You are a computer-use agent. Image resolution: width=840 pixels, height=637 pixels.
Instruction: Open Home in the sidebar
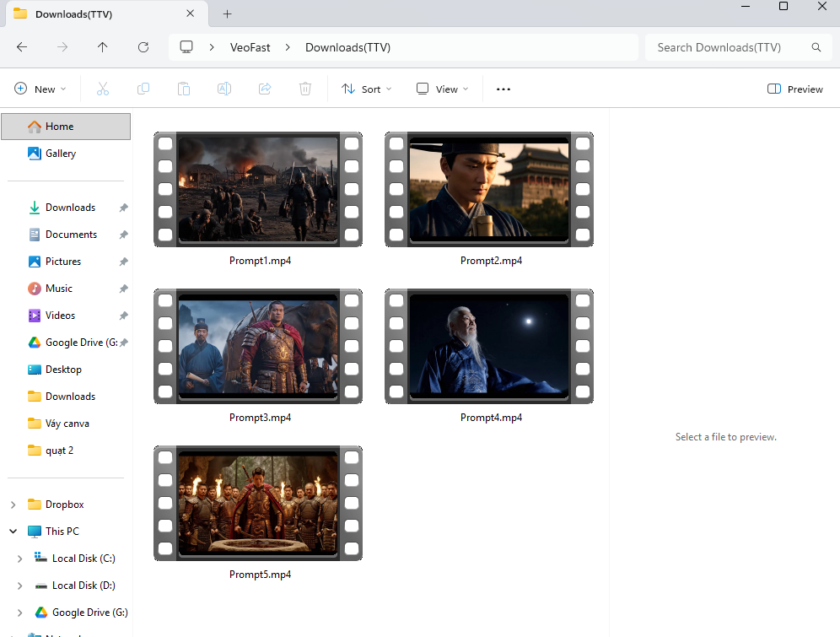pyautogui.click(x=66, y=127)
